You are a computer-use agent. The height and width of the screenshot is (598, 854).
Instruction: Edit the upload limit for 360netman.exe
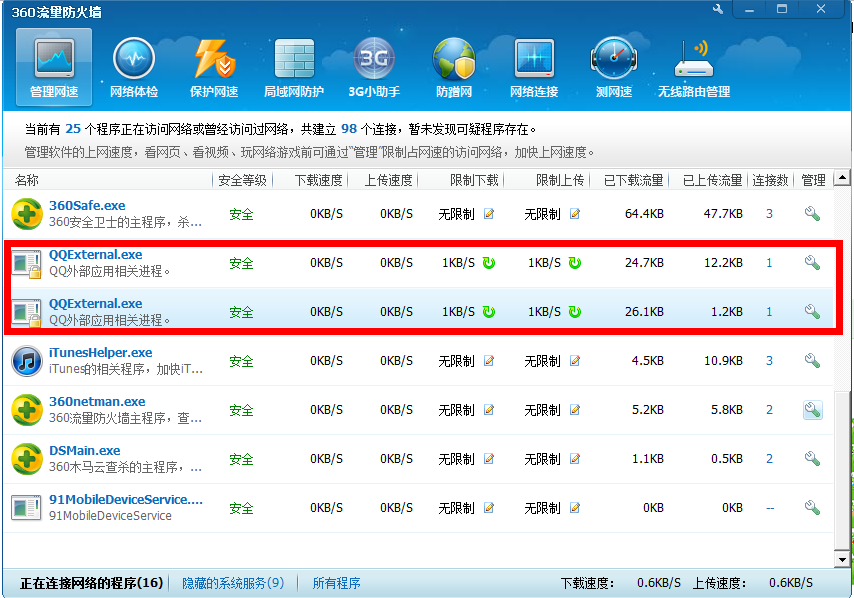tap(575, 410)
